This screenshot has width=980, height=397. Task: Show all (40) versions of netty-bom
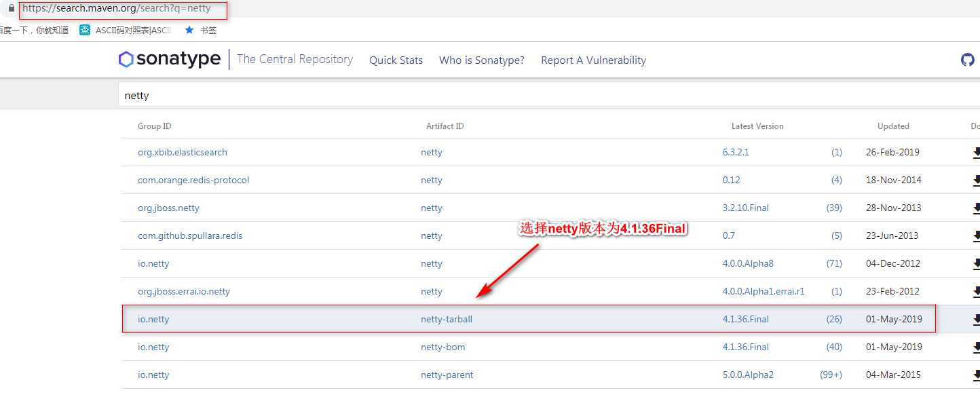pyautogui.click(x=834, y=347)
